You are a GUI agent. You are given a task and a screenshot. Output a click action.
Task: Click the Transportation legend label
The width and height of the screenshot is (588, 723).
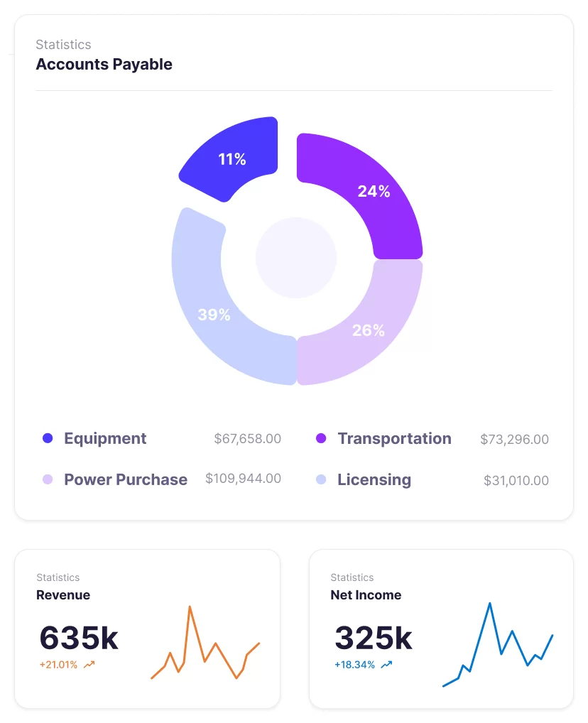pyautogui.click(x=394, y=438)
